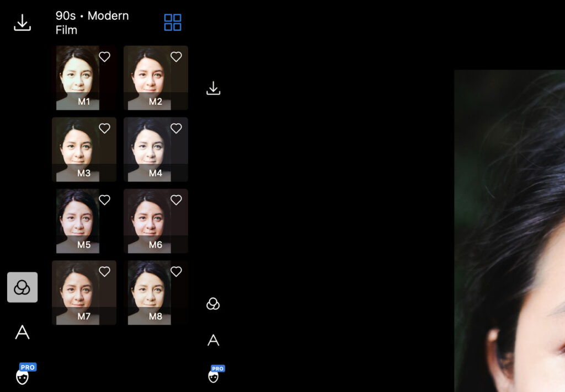
Task: Click the download icon in the right toolbar
Action: pyautogui.click(x=214, y=87)
